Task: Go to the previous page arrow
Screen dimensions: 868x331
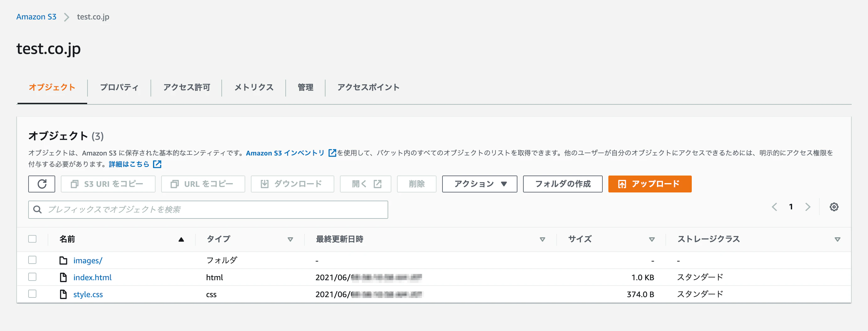Action: click(774, 207)
